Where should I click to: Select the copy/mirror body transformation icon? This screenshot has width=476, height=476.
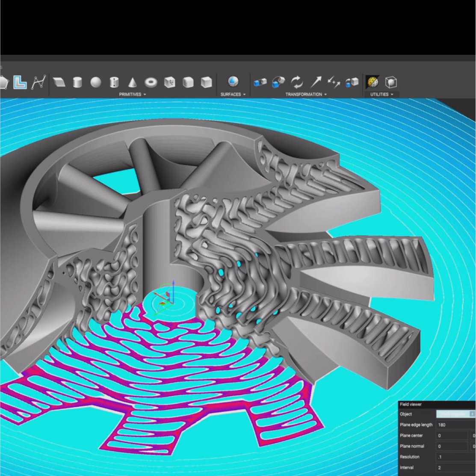[352, 82]
